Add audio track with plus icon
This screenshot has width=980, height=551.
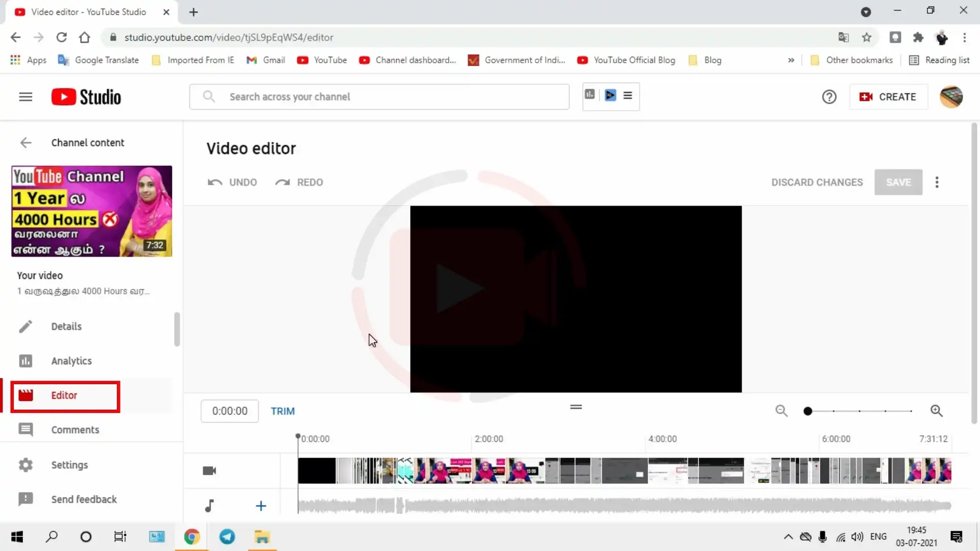point(261,506)
